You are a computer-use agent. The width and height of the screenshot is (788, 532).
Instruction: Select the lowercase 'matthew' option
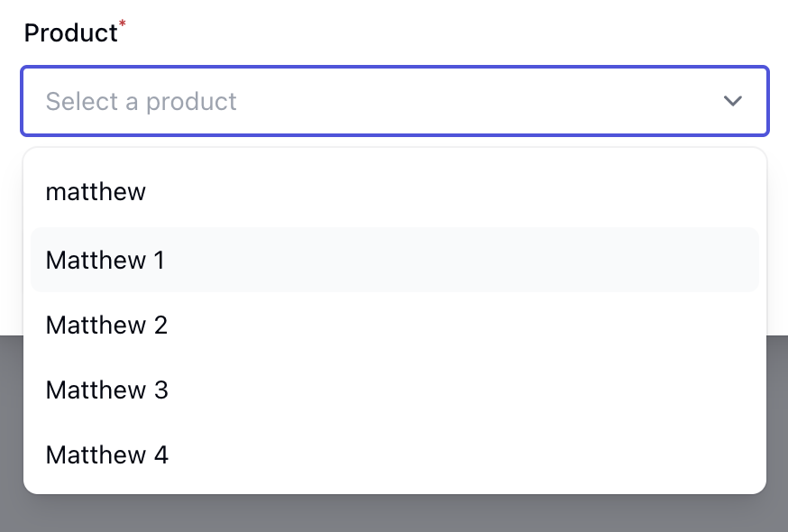pyautogui.click(x=96, y=192)
